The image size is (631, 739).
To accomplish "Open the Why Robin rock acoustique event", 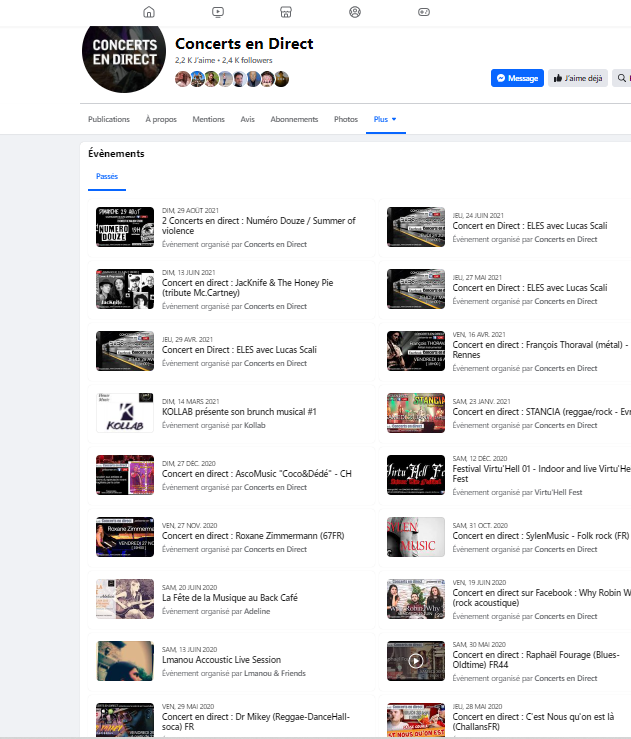I will coord(541,598).
